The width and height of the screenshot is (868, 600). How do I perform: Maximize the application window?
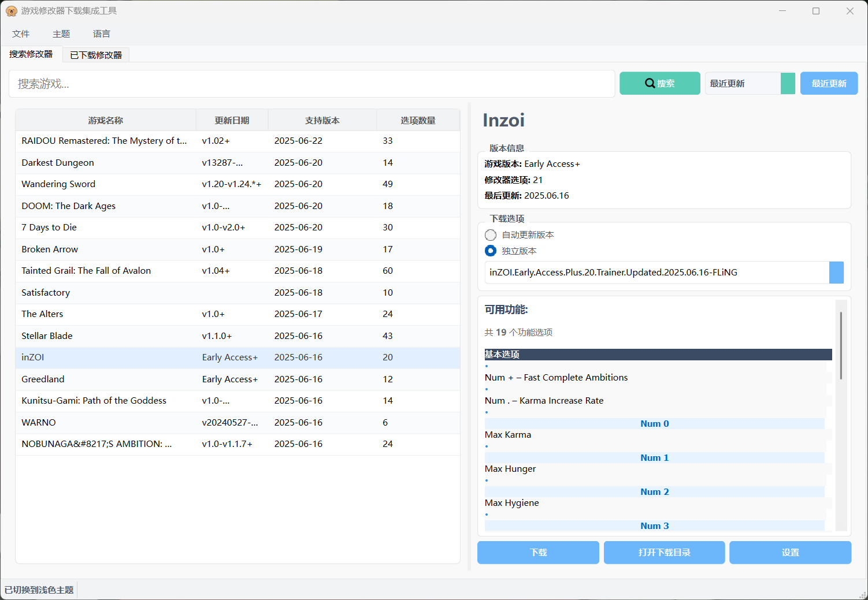(x=816, y=11)
